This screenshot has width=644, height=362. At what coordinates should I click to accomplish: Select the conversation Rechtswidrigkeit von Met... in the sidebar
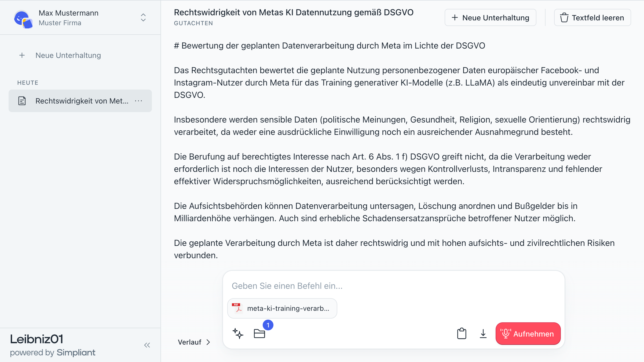pyautogui.click(x=80, y=101)
